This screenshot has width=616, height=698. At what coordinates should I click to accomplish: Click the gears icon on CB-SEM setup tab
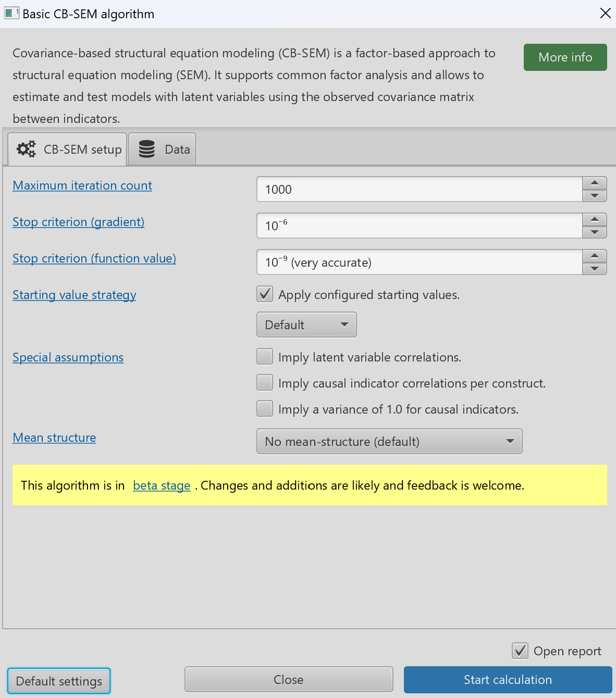point(26,149)
